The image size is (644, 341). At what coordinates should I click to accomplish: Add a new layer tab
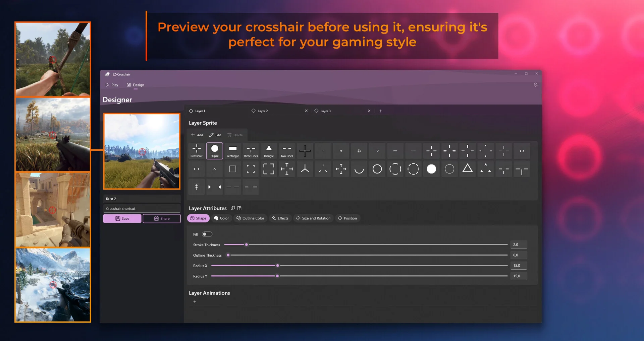click(381, 111)
